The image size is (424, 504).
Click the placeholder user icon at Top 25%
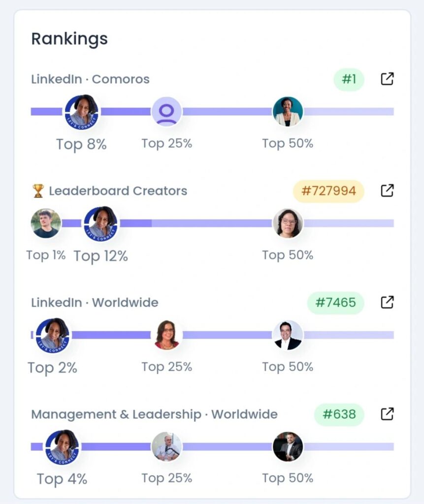tap(166, 112)
